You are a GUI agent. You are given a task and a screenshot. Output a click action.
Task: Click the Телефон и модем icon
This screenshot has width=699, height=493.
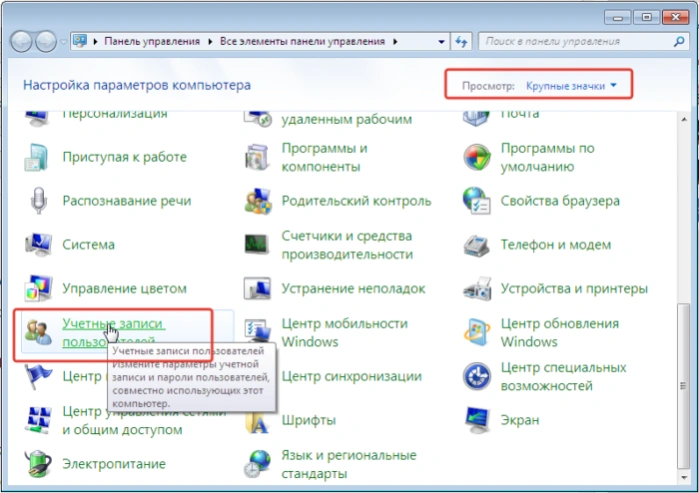pyautogui.click(x=477, y=245)
